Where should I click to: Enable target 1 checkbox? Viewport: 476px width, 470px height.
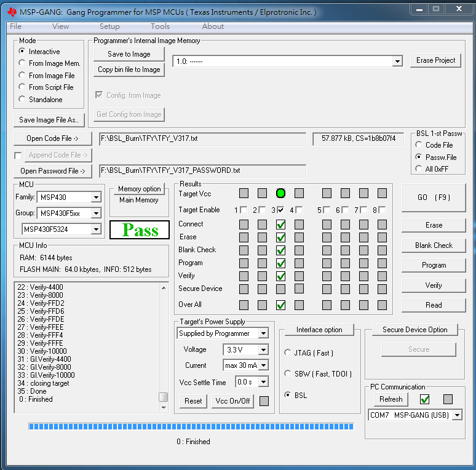click(244, 210)
